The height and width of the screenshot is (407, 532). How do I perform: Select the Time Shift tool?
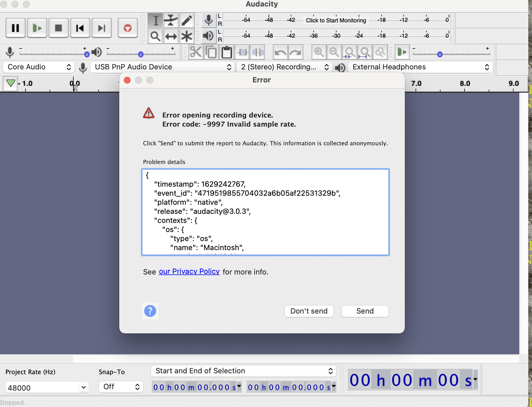pyautogui.click(x=171, y=36)
